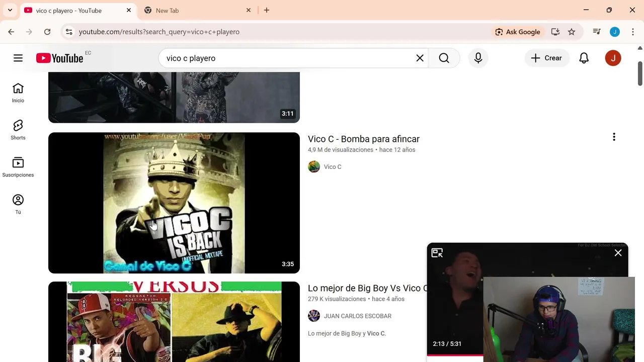Install app icon in address bar
644x362 pixels.
tap(555, 32)
